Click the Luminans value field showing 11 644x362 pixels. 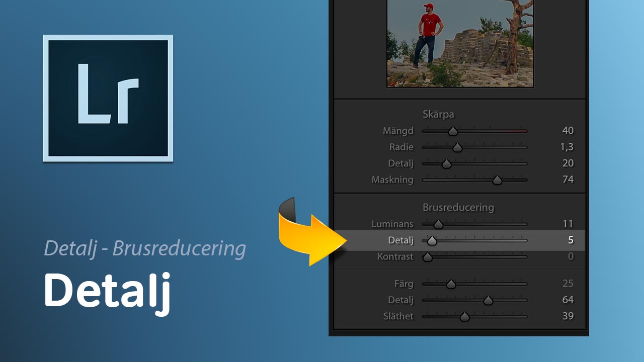[x=568, y=224]
